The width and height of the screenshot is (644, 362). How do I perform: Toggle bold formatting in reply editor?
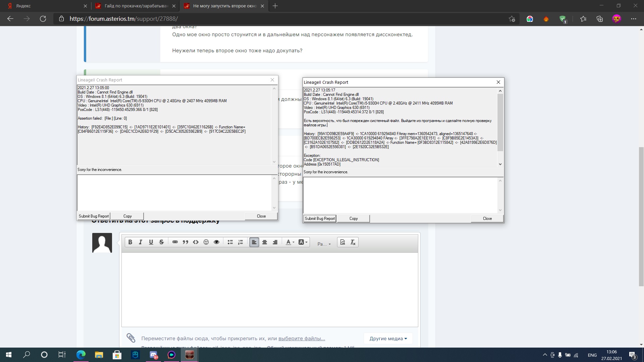130,242
